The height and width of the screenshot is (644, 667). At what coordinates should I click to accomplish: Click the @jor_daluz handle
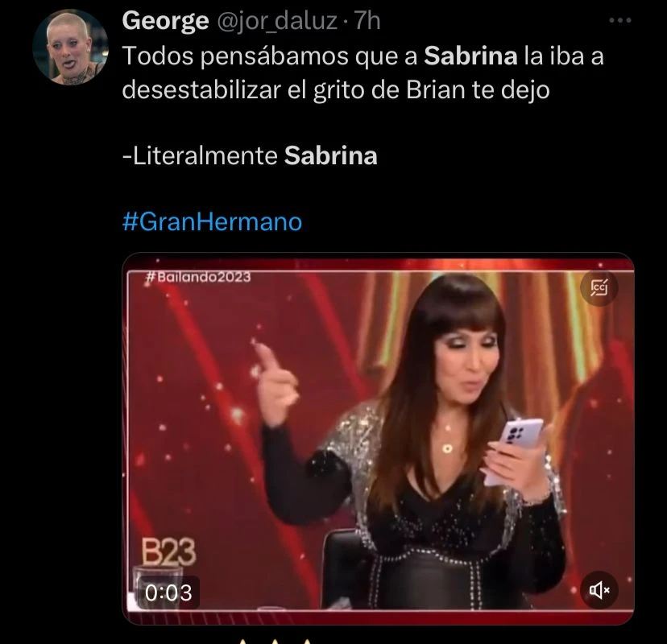(277, 21)
